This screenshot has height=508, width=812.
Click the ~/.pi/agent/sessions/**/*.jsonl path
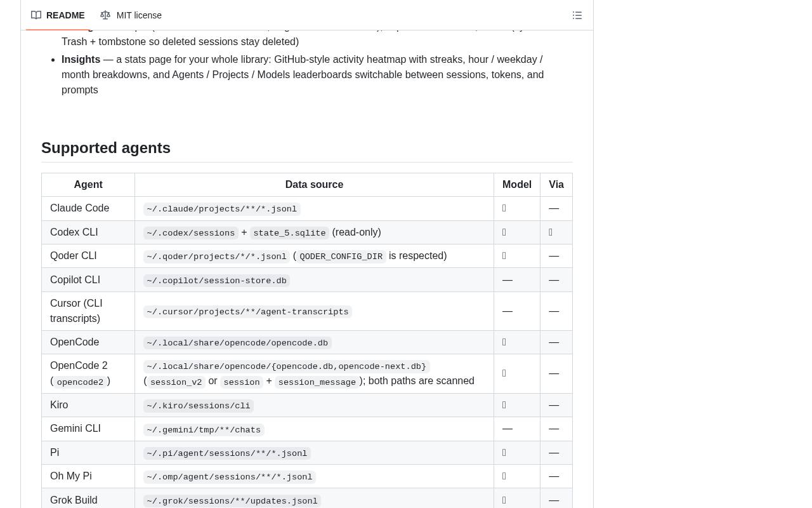click(x=227, y=453)
